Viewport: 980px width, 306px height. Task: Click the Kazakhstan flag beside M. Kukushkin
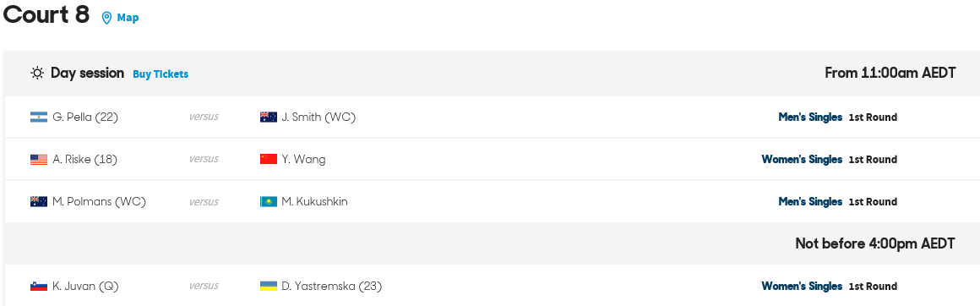tap(269, 201)
